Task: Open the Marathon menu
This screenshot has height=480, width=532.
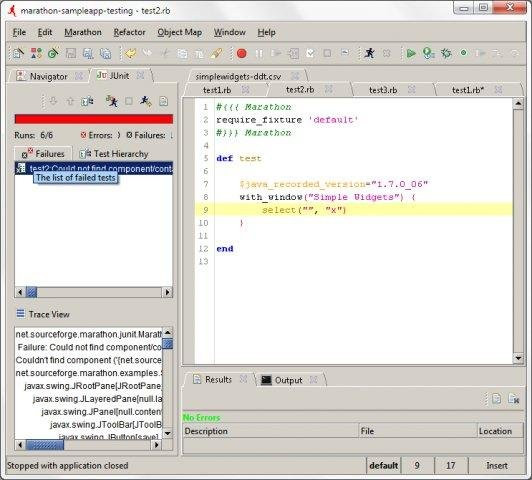Action: [x=83, y=33]
